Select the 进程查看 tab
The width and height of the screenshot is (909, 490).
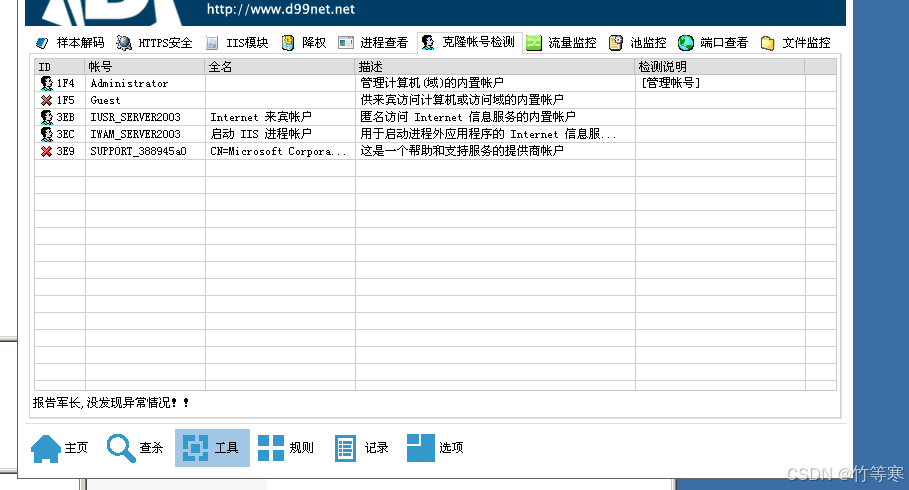pos(374,43)
